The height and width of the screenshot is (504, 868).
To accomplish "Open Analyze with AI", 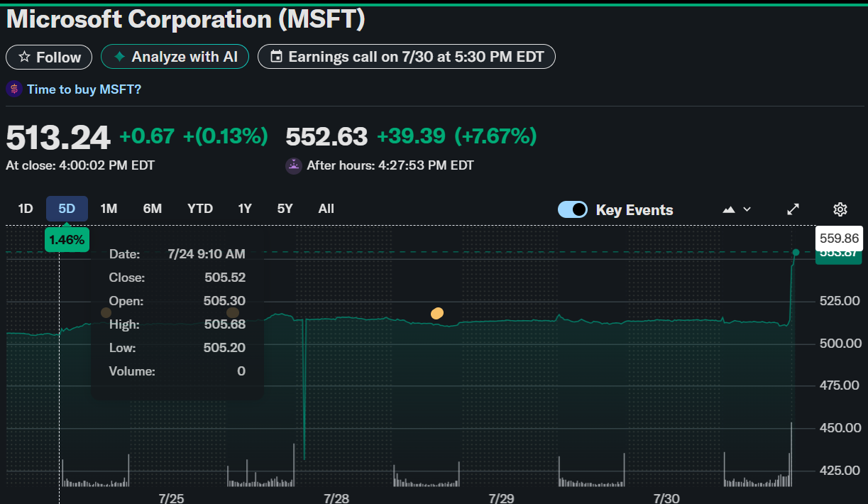I will coord(175,57).
